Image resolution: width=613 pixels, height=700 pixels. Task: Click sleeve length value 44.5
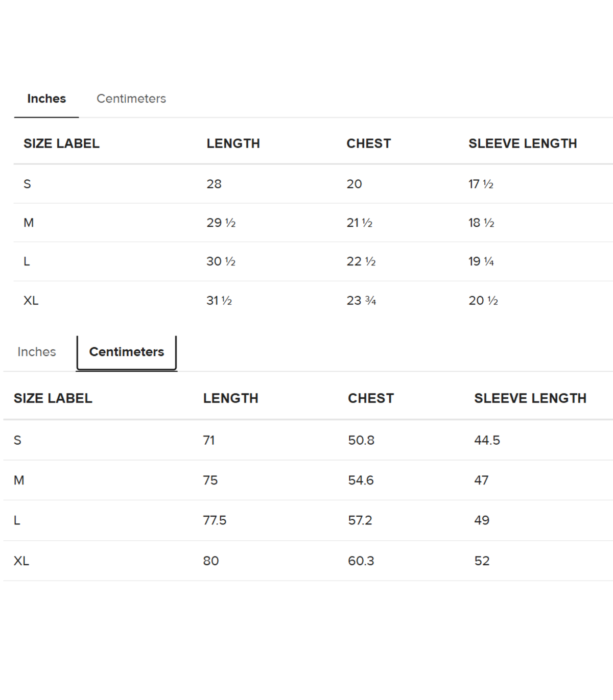point(487,440)
